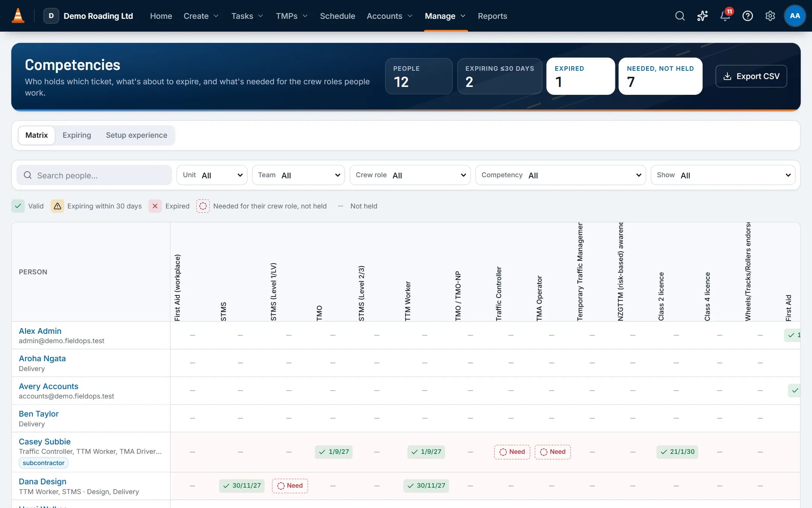
Task: Open the Schedule page
Action: [x=337, y=16]
